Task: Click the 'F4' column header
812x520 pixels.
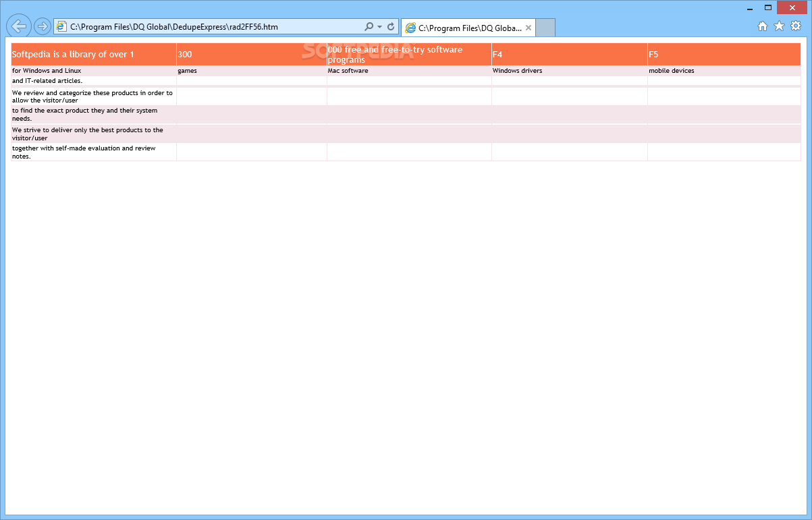Action: [x=570, y=55]
